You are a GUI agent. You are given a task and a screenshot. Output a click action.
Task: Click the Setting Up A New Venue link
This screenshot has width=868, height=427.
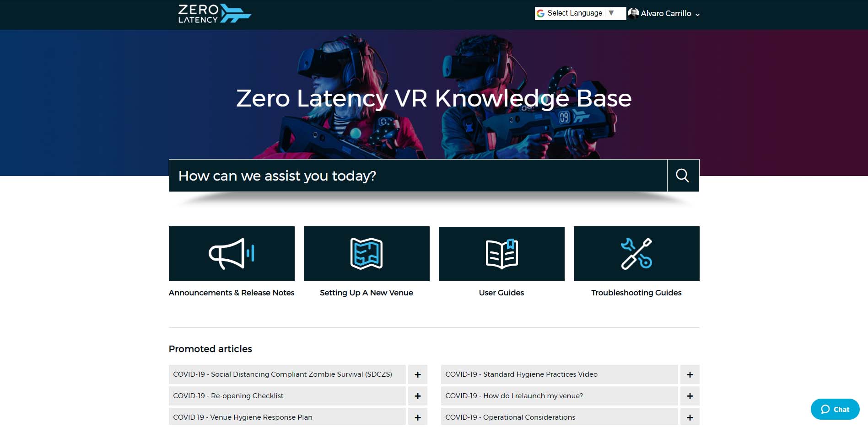[x=367, y=293]
